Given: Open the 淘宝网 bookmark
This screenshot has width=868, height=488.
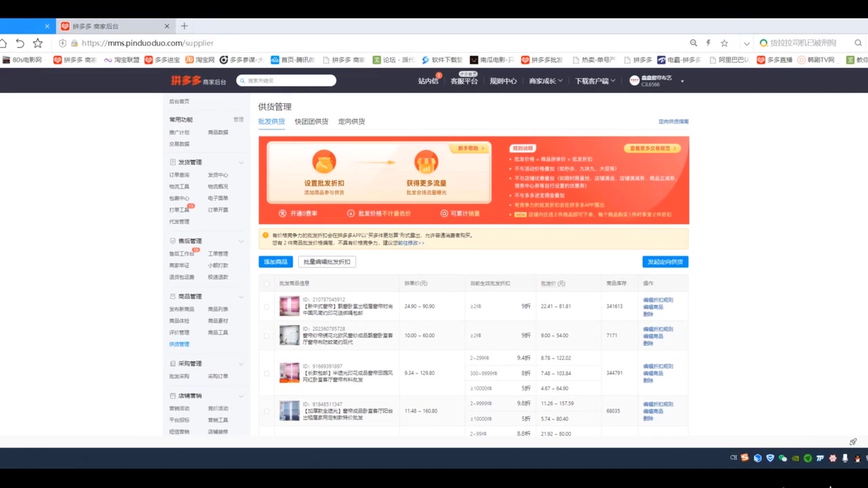Looking at the screenshot, I should click(x=199, y=60).
